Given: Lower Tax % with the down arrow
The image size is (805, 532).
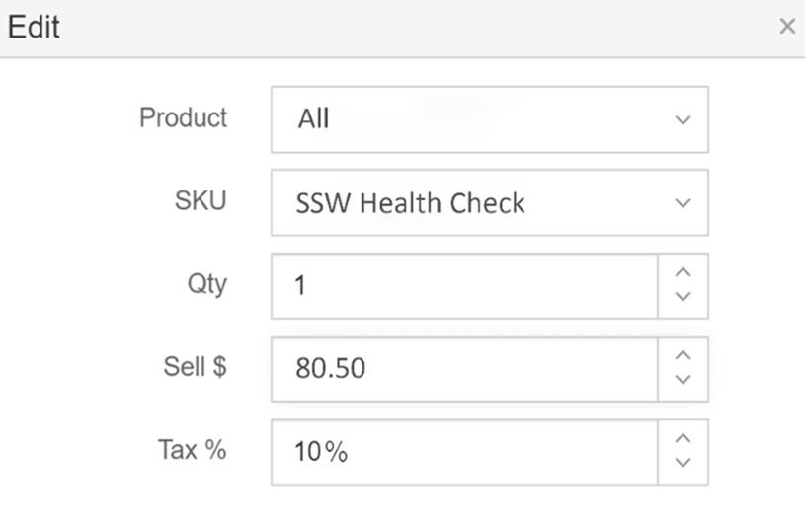Looking at the screenshot, I should 683,463.
